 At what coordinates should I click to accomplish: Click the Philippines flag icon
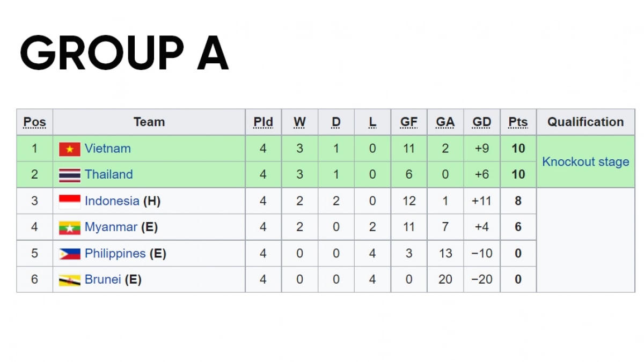pos(70,254)
